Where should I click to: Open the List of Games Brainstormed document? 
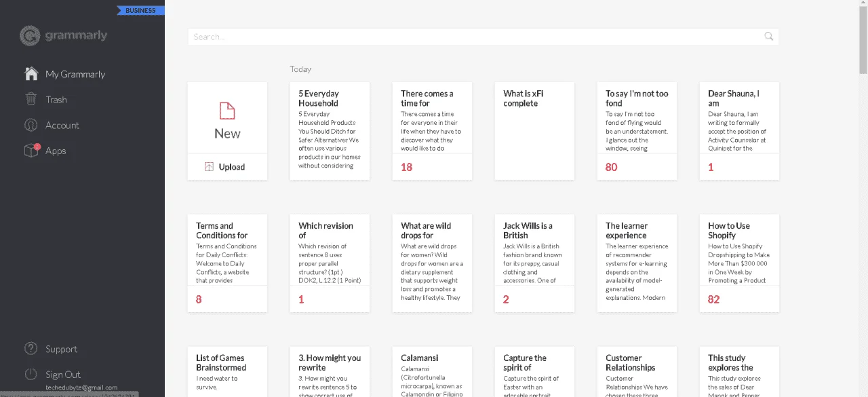click(227, 372)
